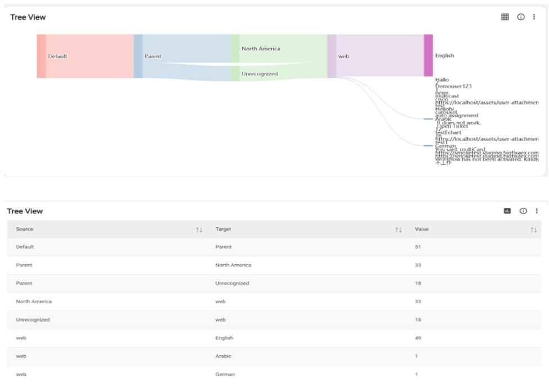549x392 pixels.
Task: Open info icon on the Sankey chart card
Action: 521,17
